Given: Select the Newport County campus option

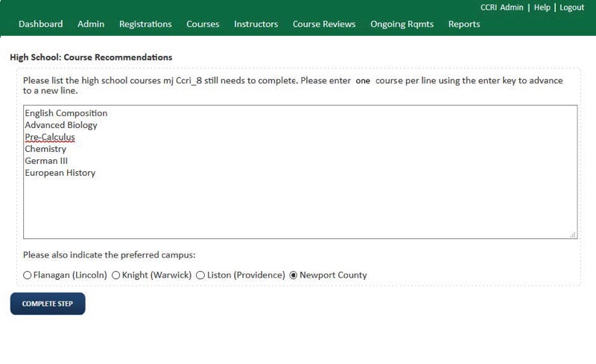Looking at the screenshot, I should tap(294, 275).
